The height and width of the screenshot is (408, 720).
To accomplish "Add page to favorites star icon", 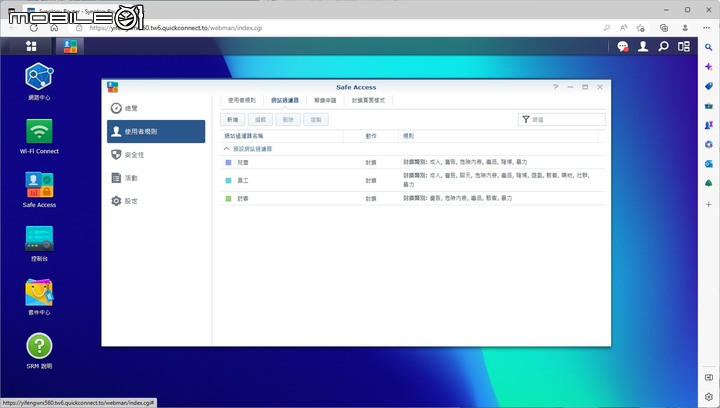I will [641, 28].
